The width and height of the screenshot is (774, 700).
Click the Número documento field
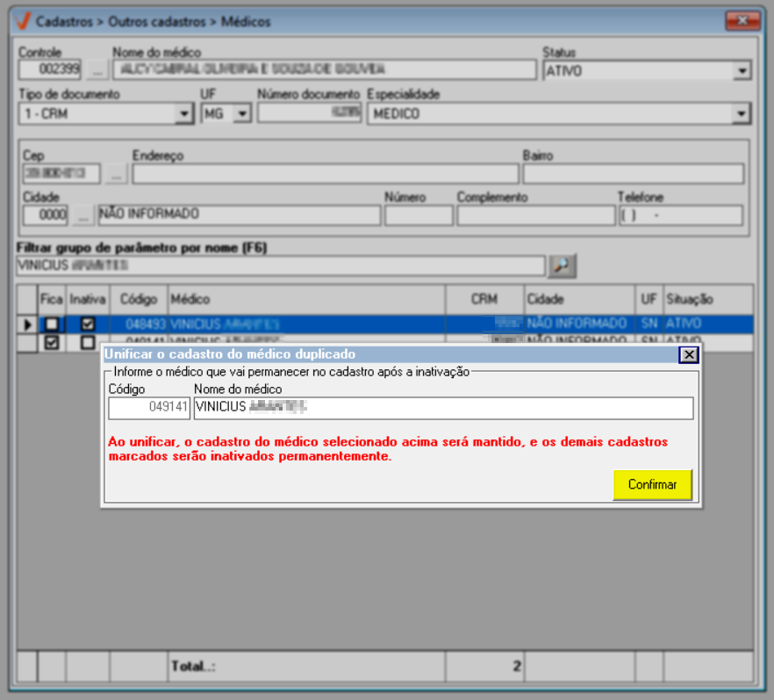pyautogui.click(x=310, y=113)
